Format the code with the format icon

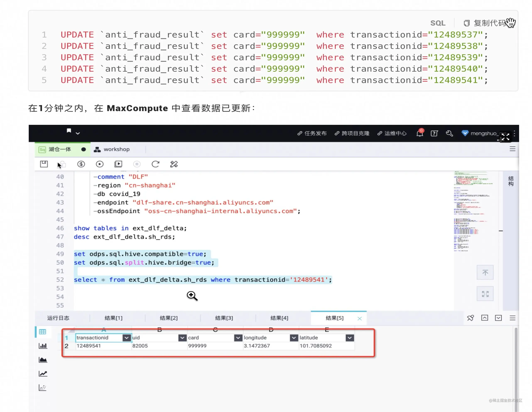[174, 164]
